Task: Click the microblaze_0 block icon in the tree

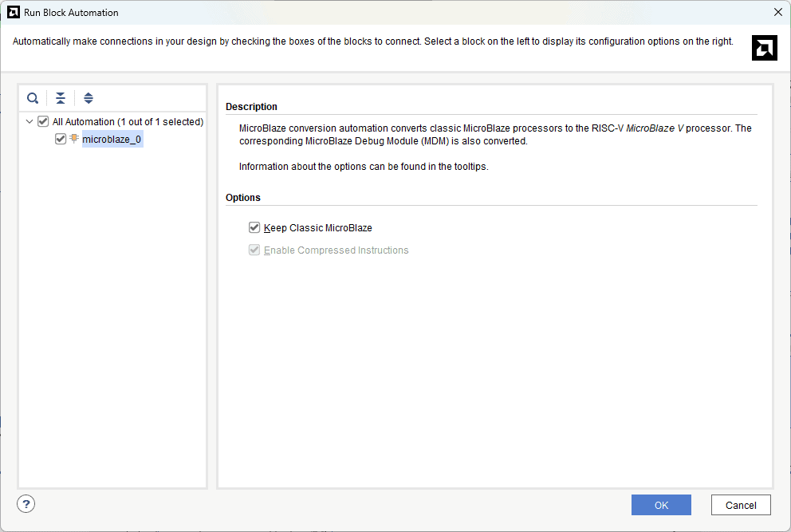Action: [74, 139]
